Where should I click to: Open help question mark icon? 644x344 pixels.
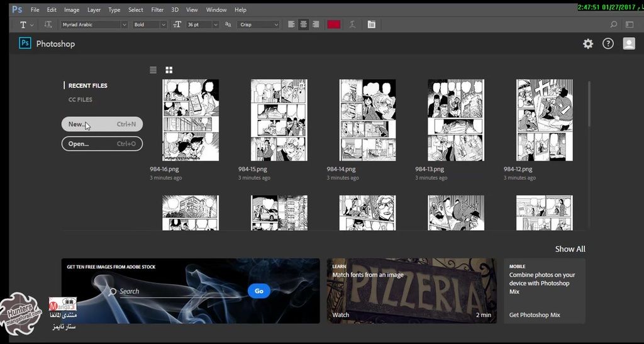coord(608,43)
